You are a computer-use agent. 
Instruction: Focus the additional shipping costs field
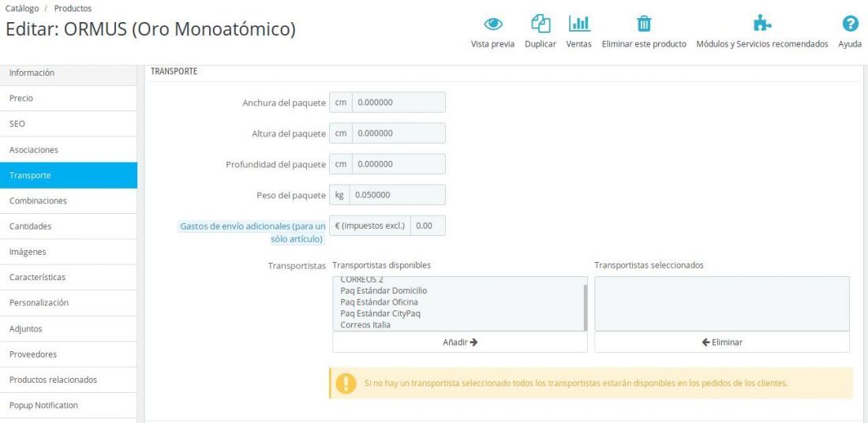[x=428, y=226]
